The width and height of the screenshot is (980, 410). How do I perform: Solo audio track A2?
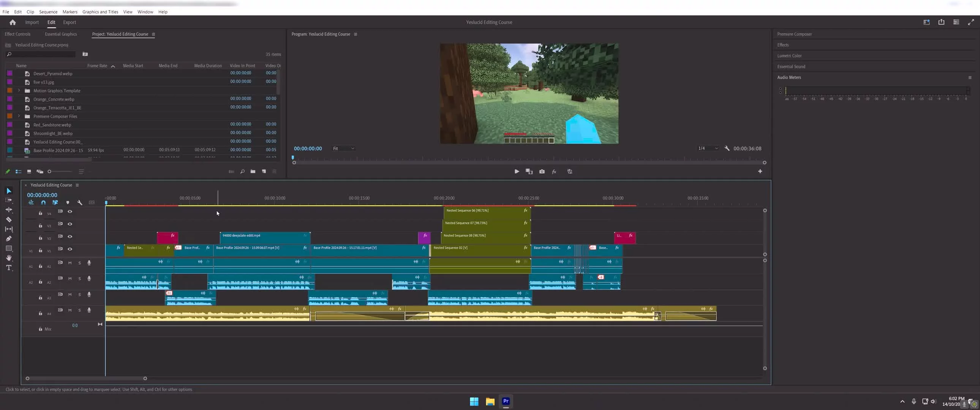(79, 278)
